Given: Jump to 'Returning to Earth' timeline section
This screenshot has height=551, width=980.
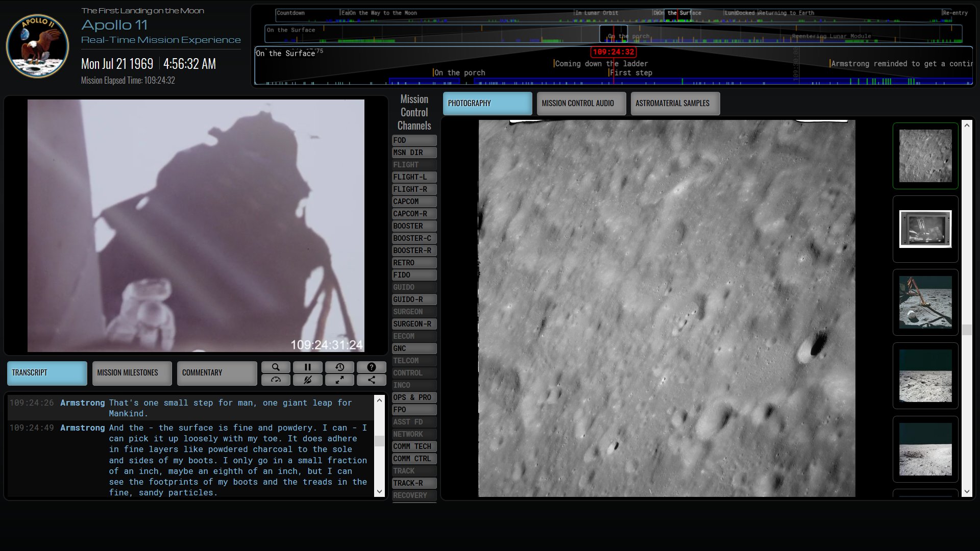Looking at the screenshot, I should point(786,13).
